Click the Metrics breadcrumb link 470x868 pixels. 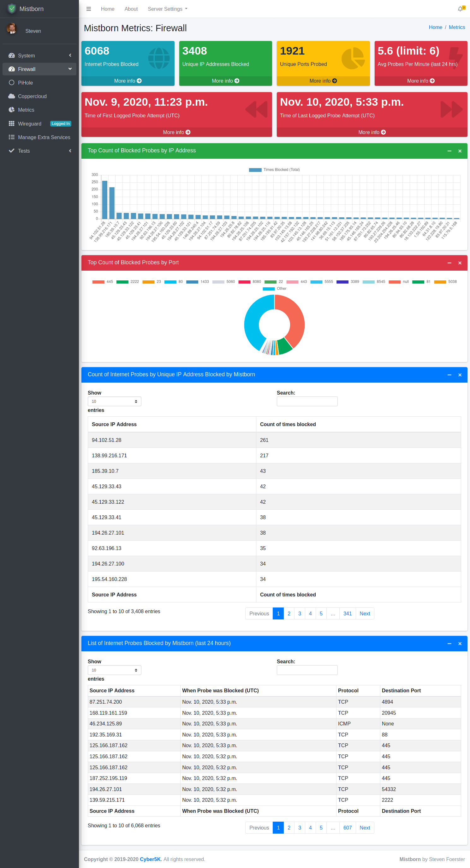click(457, 27)
